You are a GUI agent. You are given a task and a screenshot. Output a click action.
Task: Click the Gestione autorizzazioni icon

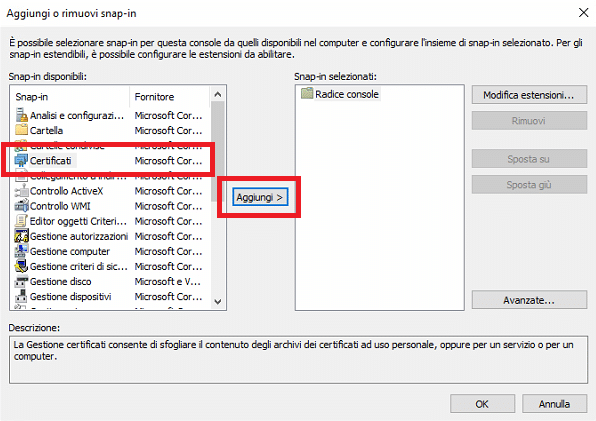pos(21,236)
